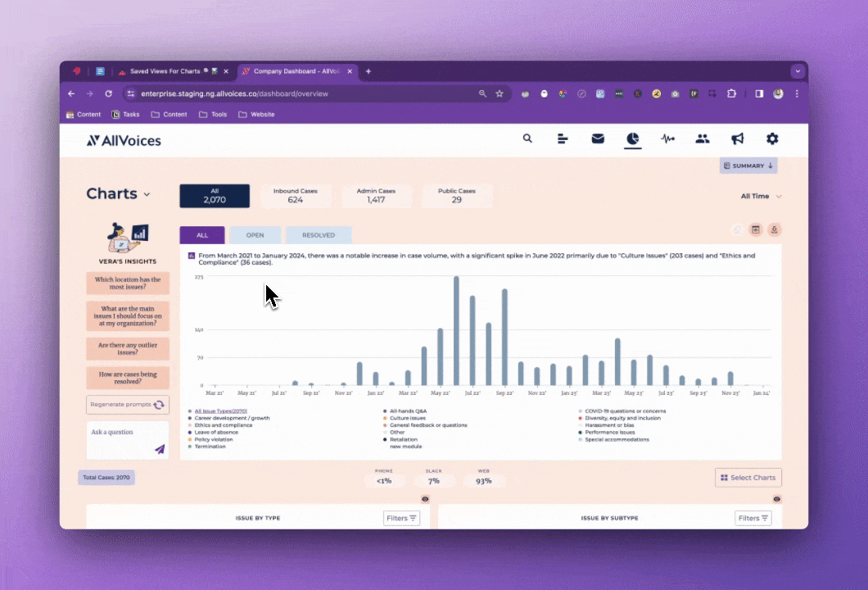Open a new browser tab with plus
The image size is (868, 590).
tap(368, 71)
